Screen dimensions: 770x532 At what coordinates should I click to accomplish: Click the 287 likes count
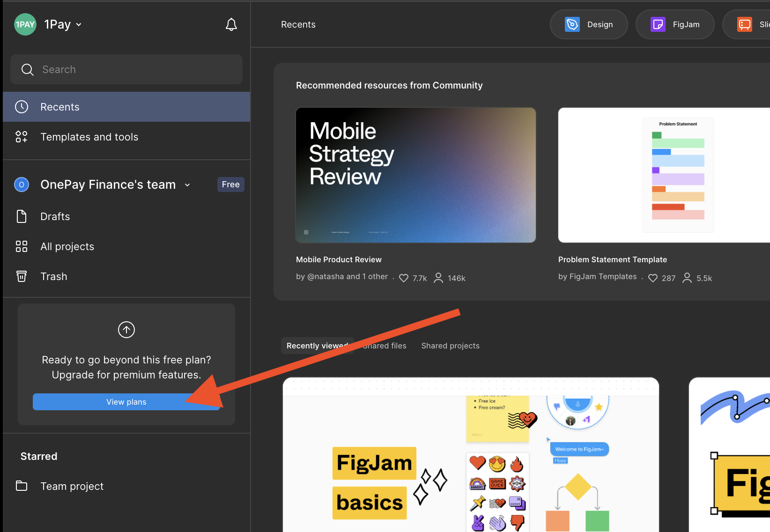669,278
